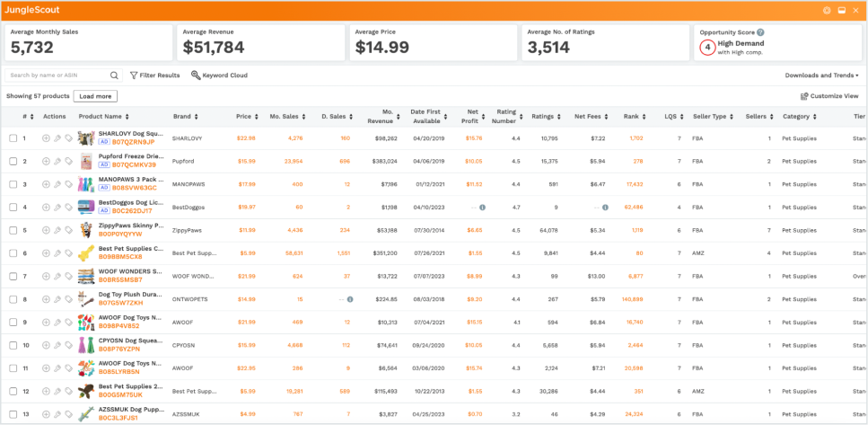Click the plus icon in row 9 AWOOF
This screenshot has height=425, width=868.
(46, 322)
